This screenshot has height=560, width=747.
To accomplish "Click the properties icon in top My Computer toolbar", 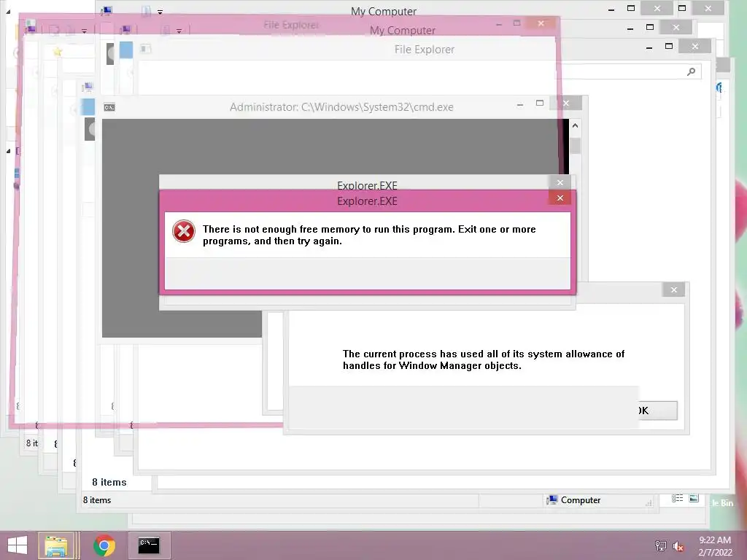I will click(146, 11).
